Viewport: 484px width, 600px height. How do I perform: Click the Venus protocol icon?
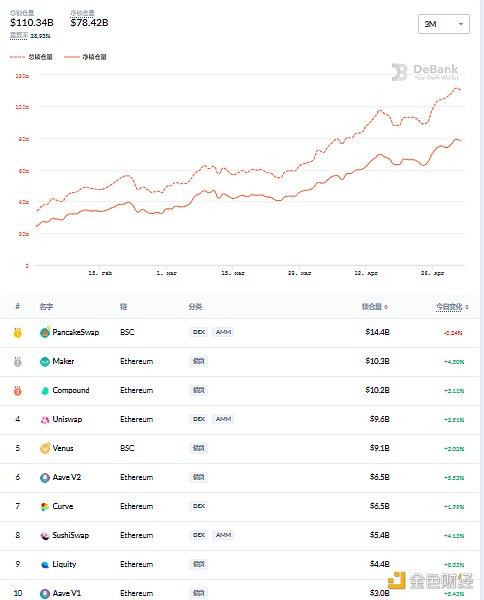click(x=45, y=448)
